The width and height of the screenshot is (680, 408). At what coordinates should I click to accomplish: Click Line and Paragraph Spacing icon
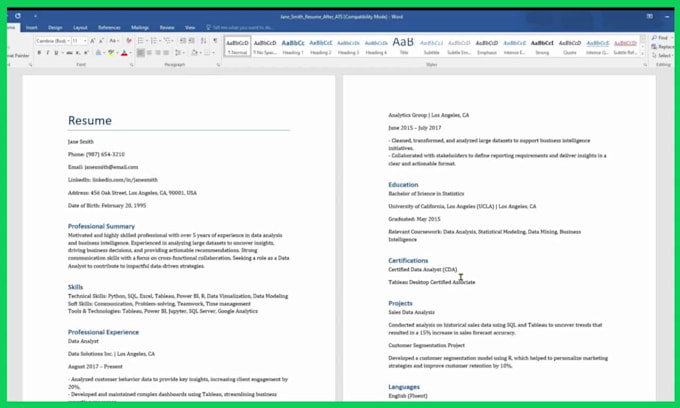177,53
